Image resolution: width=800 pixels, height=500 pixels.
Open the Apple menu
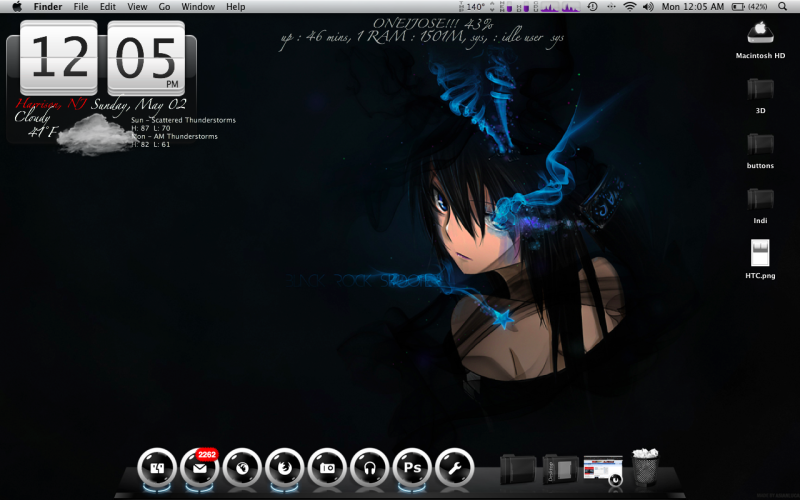click(17, 7)
